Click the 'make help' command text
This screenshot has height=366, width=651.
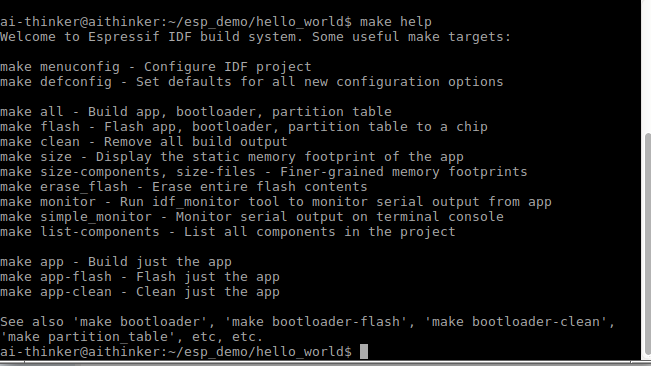(396, 22)
